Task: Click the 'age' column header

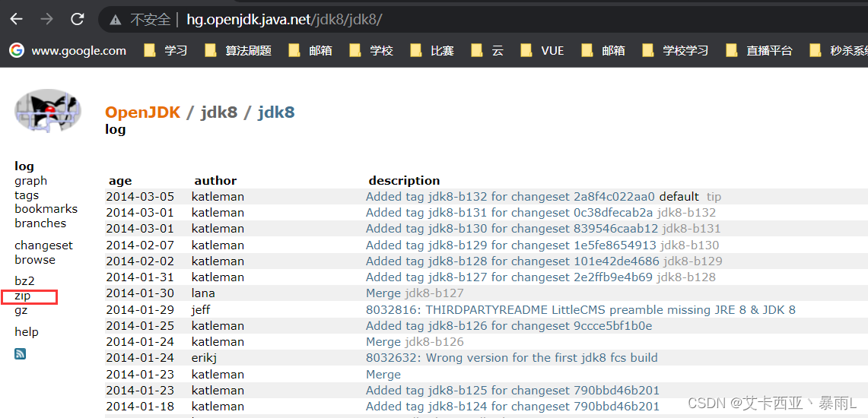Action: coord(120,181)
